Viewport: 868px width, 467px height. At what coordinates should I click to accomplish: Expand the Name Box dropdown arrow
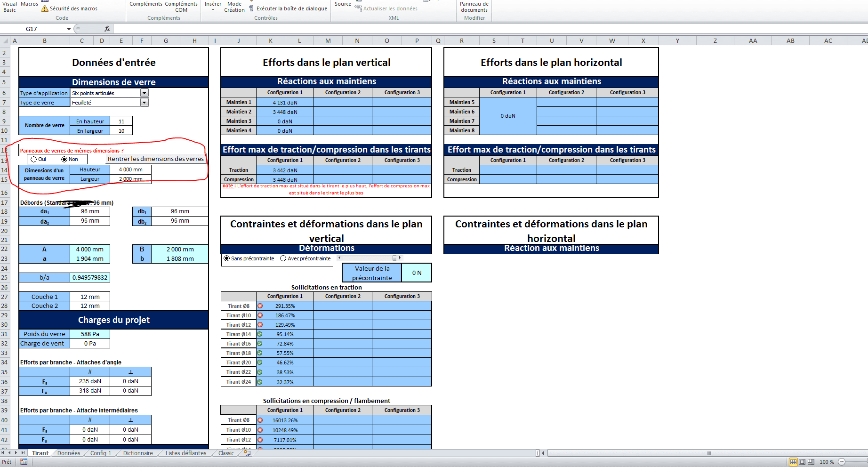tap(69, 29)
